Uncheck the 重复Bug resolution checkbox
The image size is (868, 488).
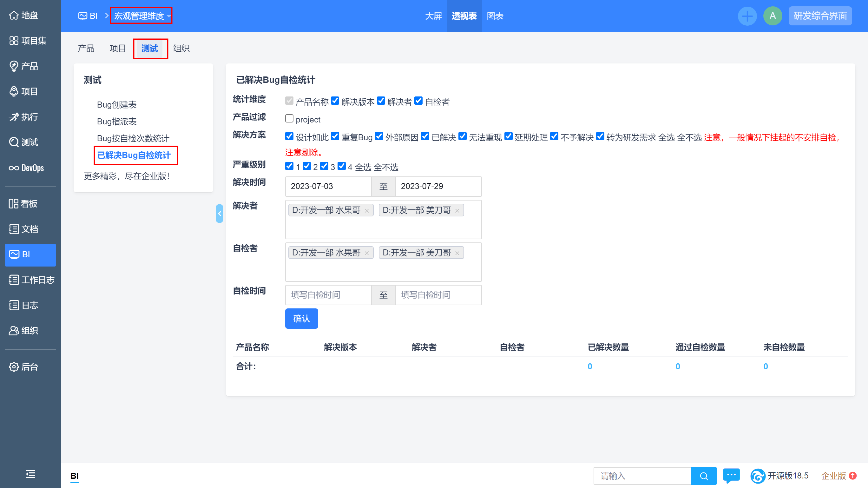coord(335,136)
